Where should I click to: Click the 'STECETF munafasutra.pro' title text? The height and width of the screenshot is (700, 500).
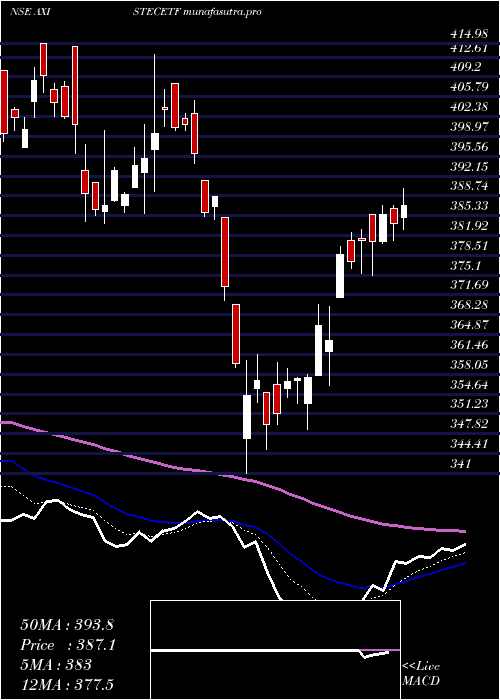(x=197, y=12)
